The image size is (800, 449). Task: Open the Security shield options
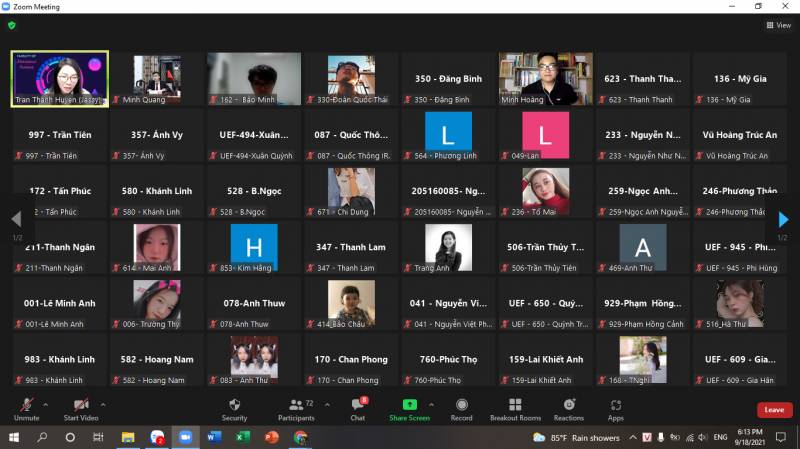[x=234, y=408]
